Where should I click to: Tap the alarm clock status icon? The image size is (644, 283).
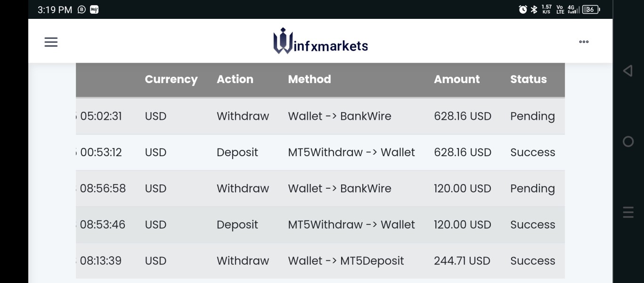tap(522, 9)
